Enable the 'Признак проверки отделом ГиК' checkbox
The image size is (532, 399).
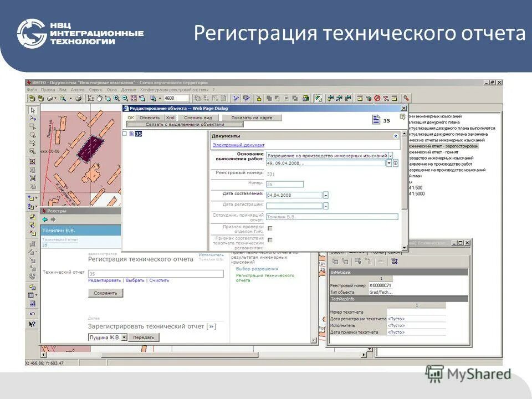[270, 228]
